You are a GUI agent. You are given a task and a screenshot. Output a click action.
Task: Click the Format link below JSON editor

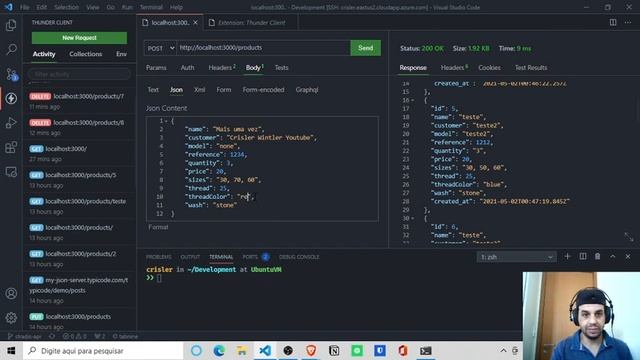(158, 227)
